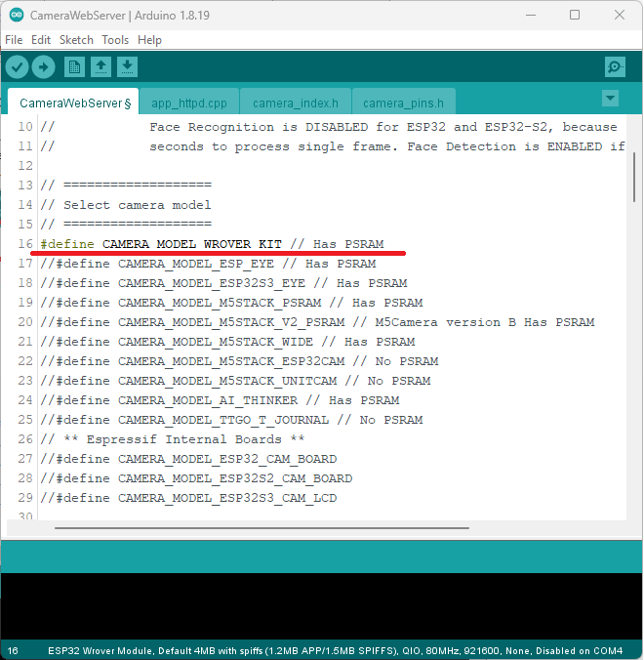Open the Edit menu

tap(41, 40)
